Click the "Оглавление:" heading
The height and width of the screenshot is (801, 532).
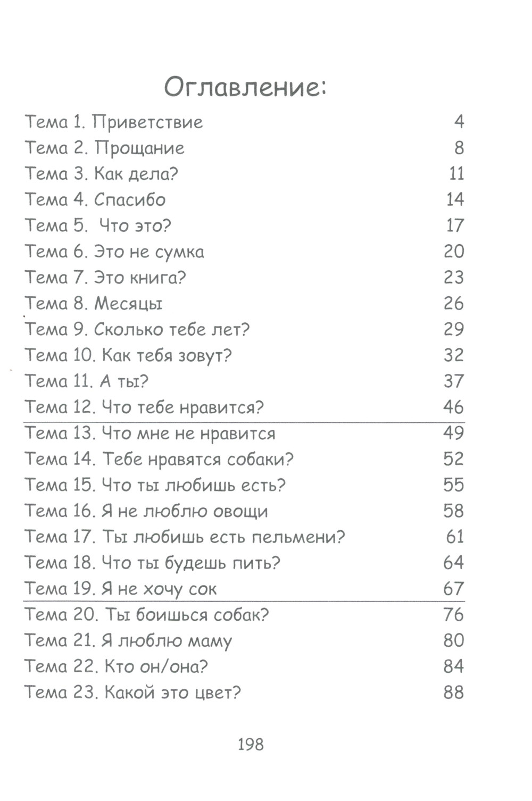245,87
